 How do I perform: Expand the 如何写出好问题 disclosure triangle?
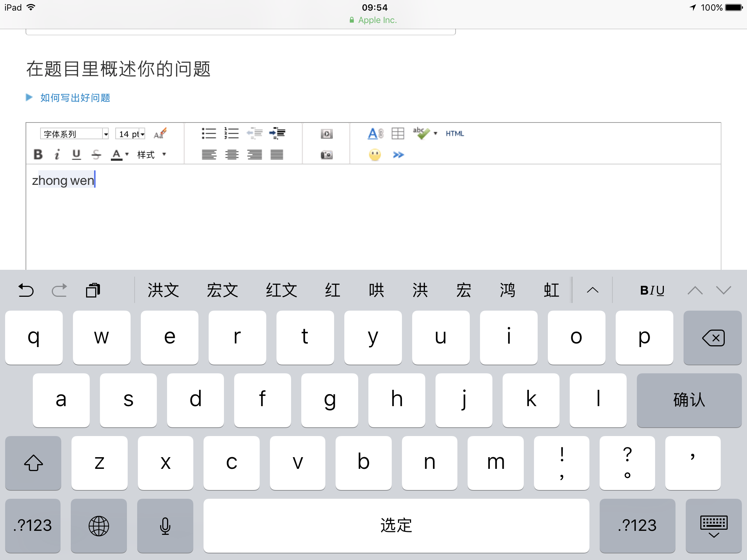[29, 97]
